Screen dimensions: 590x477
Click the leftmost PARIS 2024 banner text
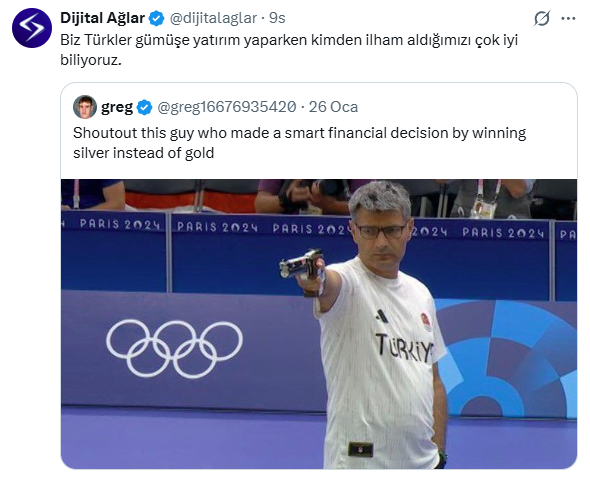click(120, 225)
